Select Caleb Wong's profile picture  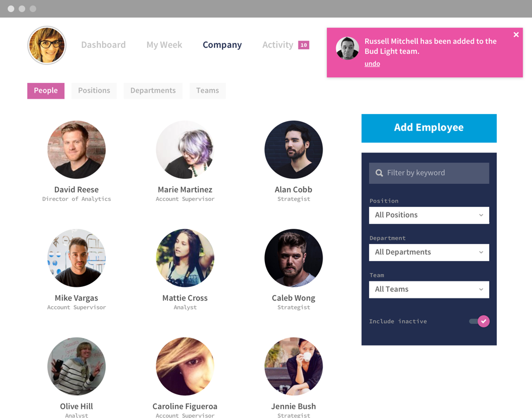293,258
